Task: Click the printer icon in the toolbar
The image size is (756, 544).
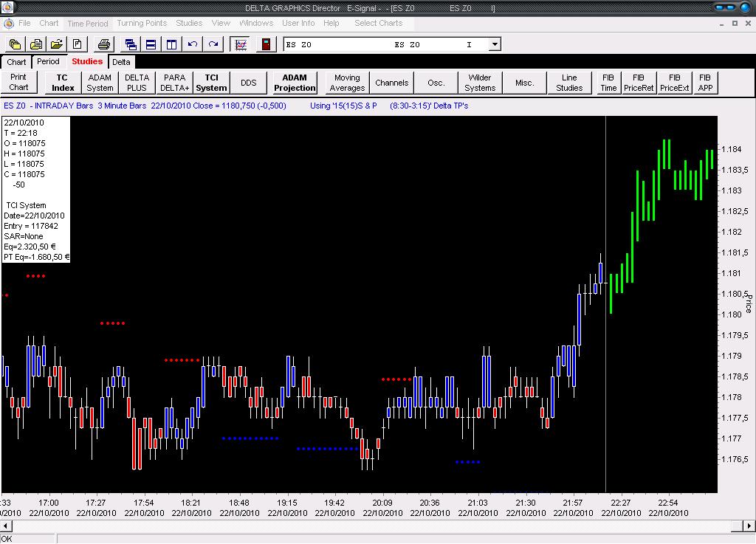Action: click(x=104, y=44)
